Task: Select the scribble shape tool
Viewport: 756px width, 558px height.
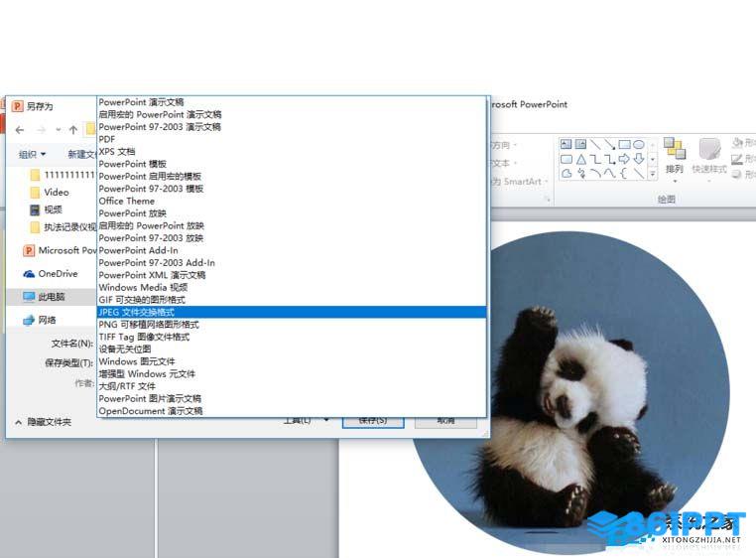Action: coord(581,173)
